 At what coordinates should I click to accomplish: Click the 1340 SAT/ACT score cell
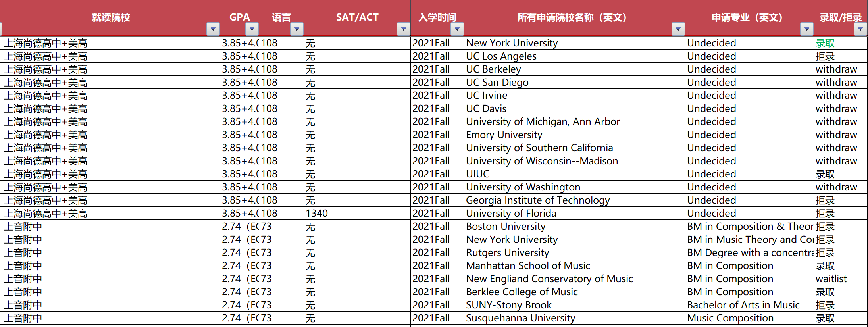tap(357, 214)
